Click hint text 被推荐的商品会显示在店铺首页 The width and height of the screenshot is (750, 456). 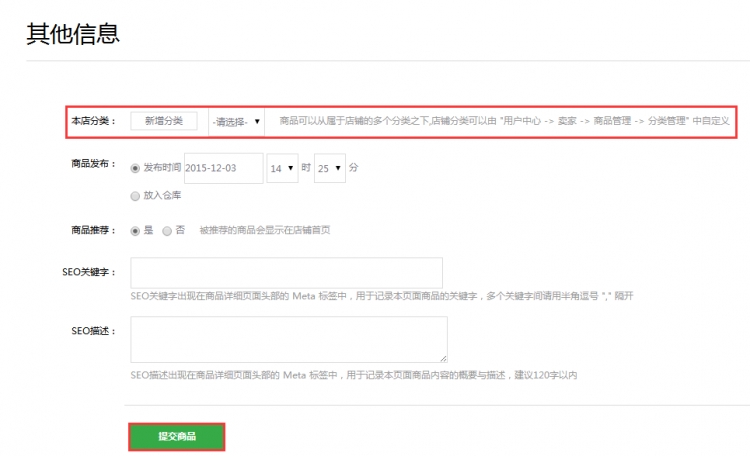click(x=265, y=230)
